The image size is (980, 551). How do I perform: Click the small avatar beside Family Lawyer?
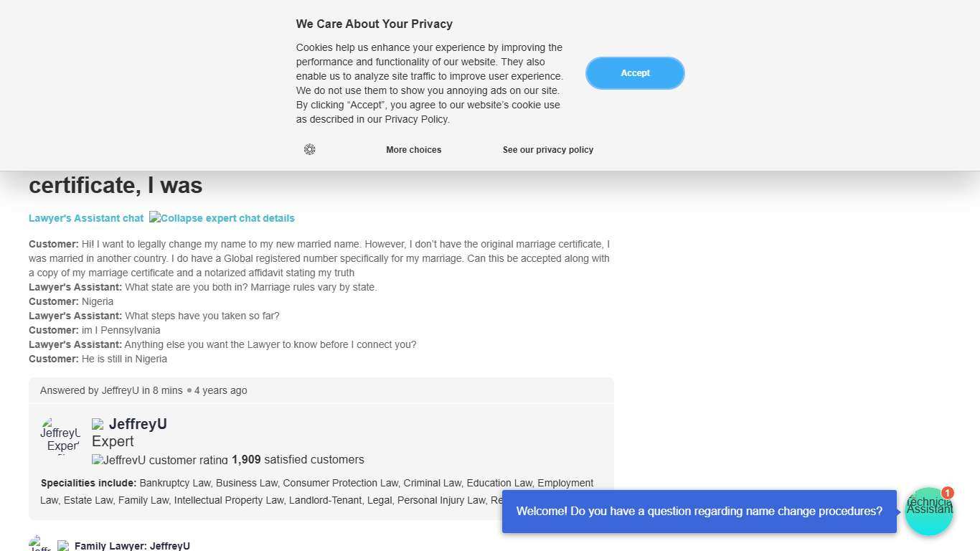40,544
